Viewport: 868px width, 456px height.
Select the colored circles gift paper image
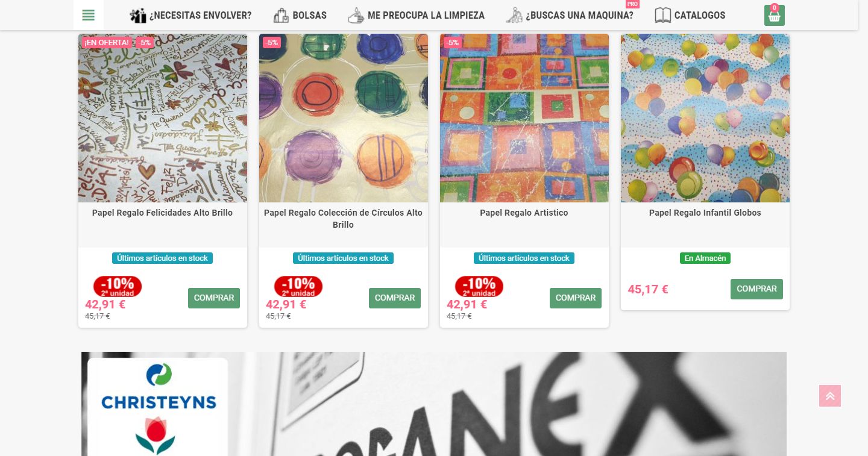click(x=344, y=118)
